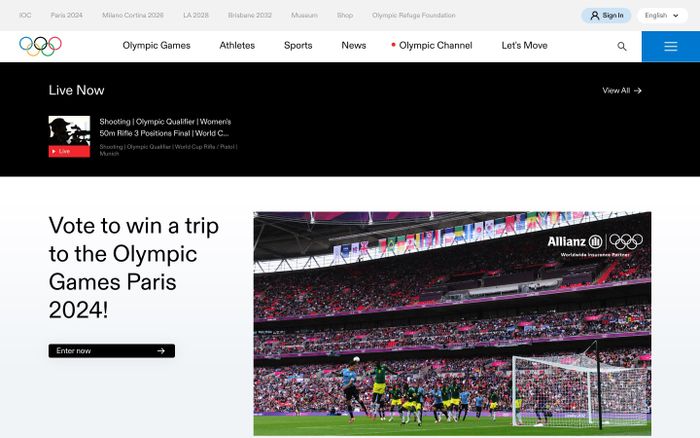This screenshot has height=438, width=700.
Task: Click the Olympic rings logo
Action: pyautogui.click(x=41, y=46)
